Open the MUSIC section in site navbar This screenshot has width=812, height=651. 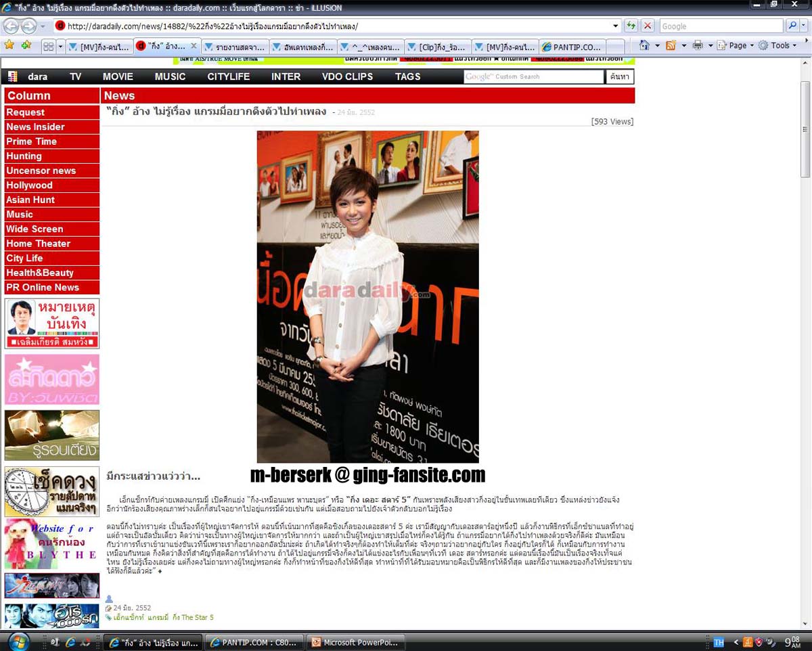pos(170,76)
